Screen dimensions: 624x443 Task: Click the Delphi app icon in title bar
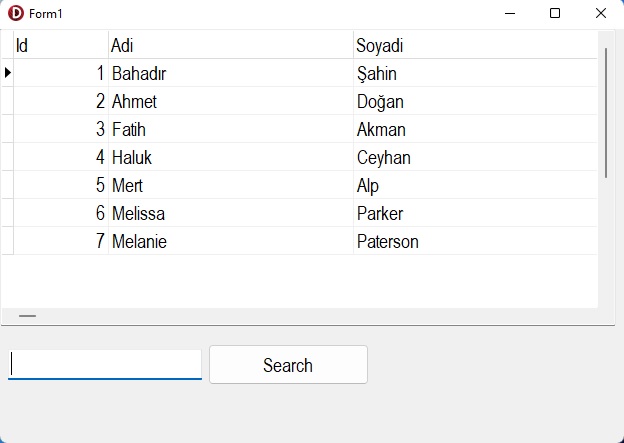[15, 13]
